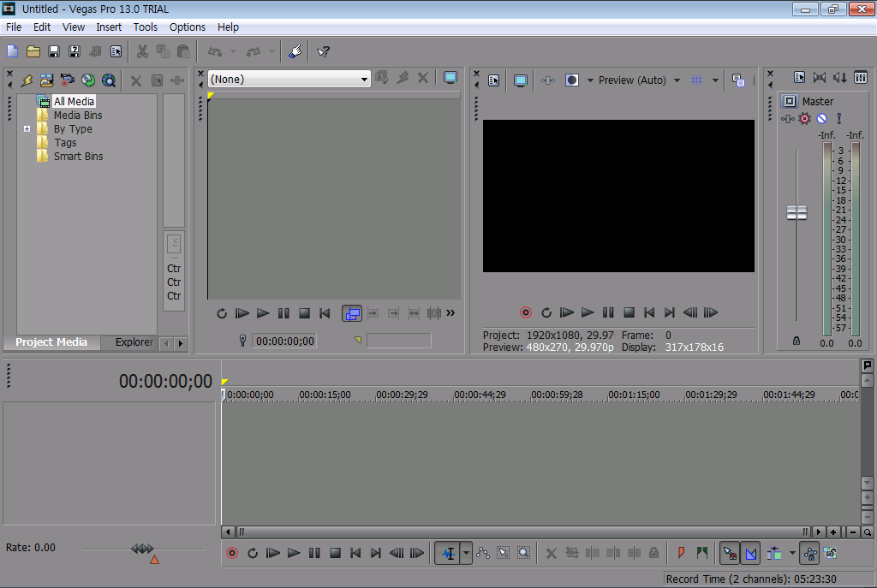Open Auto Ripple mode dropdown arrow

(792, 554)
